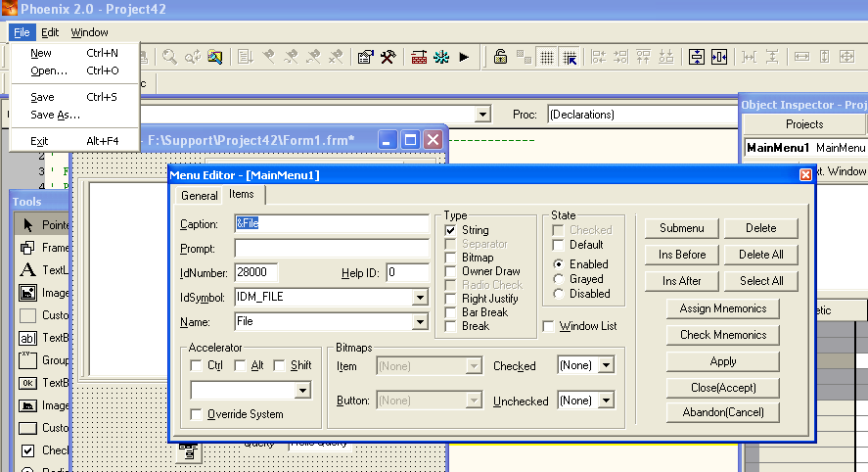Enable the Override System checkbox
Image resolution: width=868 pixels, height=472 pixels.
(x=196, y=414)
